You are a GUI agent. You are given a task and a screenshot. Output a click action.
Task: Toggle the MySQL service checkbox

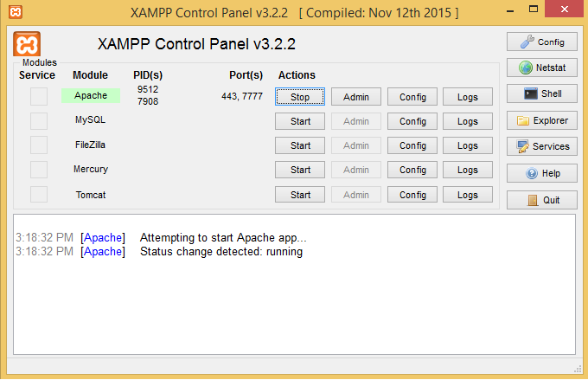[x=39, y=121]
